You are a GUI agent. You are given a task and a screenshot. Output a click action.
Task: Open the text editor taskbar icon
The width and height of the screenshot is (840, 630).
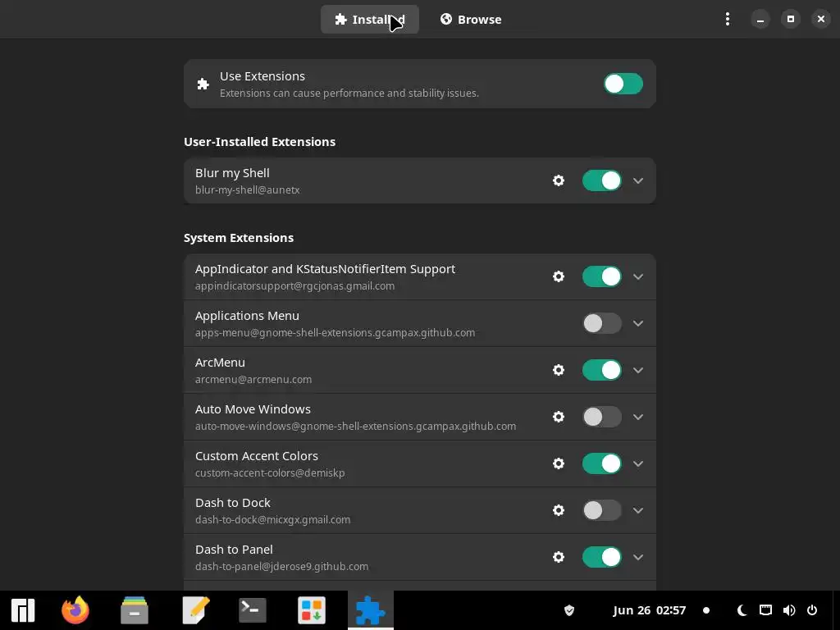pyautogui.click(x=195, y=610)
